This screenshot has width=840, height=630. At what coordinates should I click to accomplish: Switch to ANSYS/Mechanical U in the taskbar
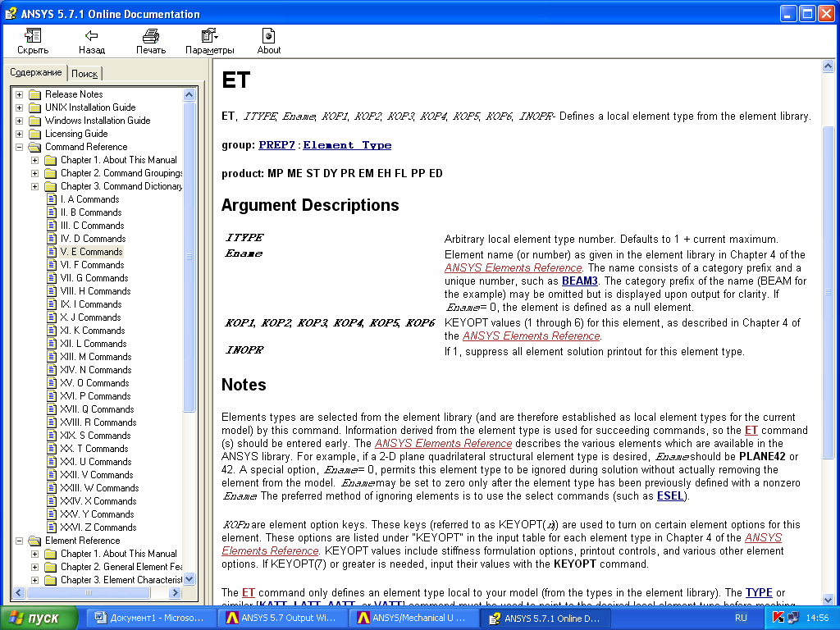coord(414,618)
